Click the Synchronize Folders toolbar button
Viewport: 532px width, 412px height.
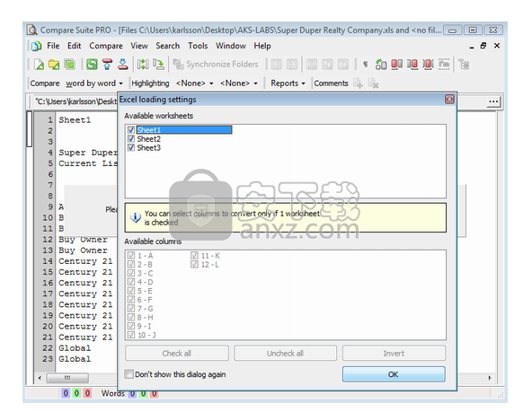click(x=216, y=65)
